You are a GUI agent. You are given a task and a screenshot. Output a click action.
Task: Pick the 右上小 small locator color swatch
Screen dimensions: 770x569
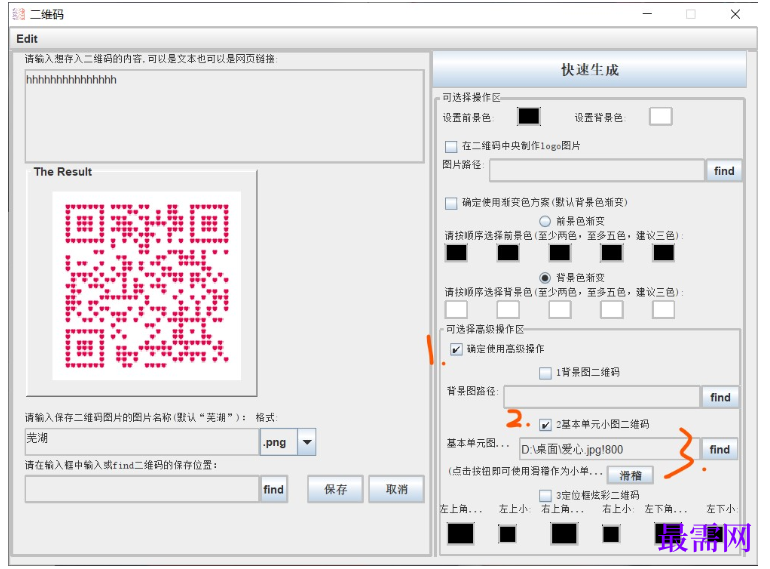(x=611, y=534)
